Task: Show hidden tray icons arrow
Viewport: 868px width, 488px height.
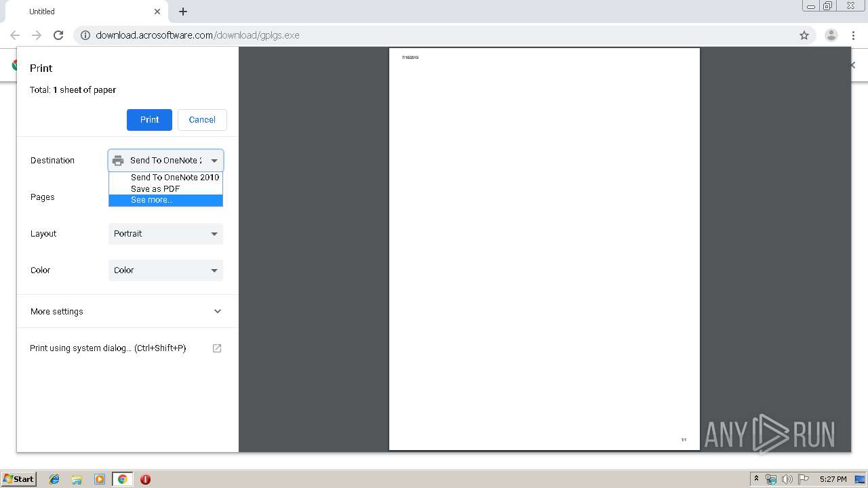Action: 756,479
